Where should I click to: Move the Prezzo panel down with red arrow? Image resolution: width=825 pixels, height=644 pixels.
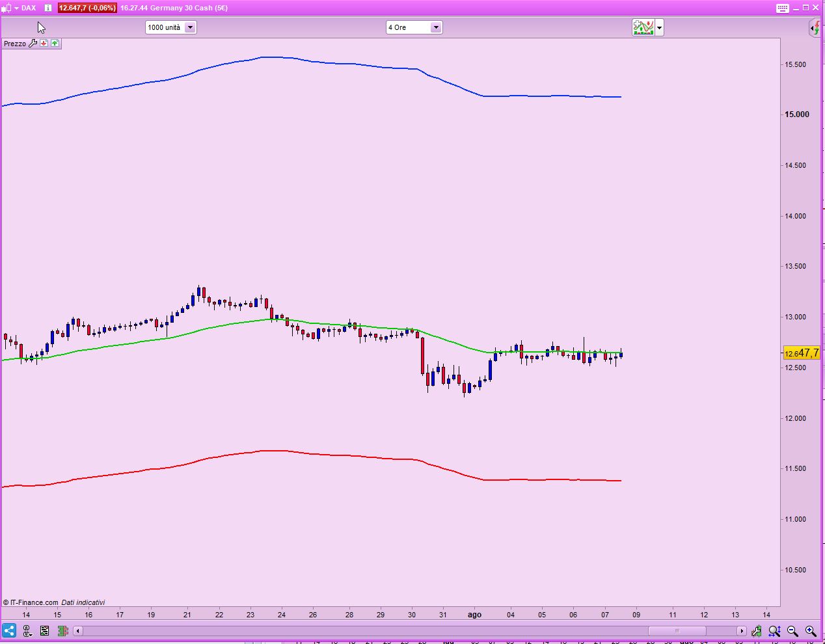[x=44, y=43]
